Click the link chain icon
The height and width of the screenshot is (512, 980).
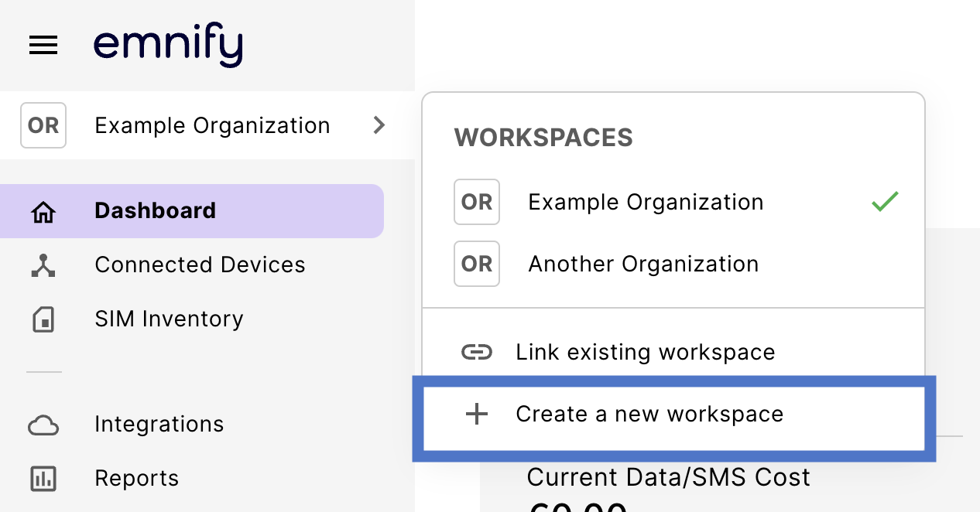click(x=476, y=353)
